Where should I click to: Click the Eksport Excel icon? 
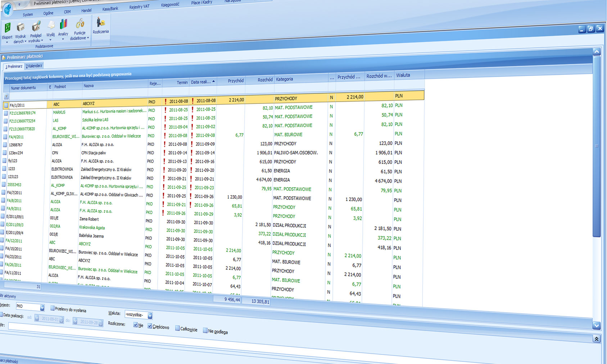(x=7, y=28)
